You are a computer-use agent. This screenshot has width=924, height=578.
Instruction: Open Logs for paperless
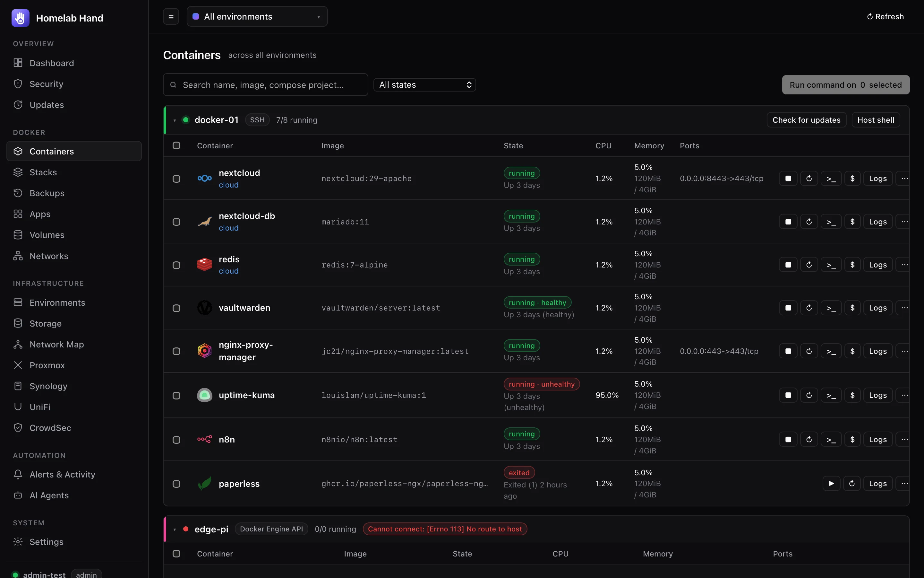(878, 484)
